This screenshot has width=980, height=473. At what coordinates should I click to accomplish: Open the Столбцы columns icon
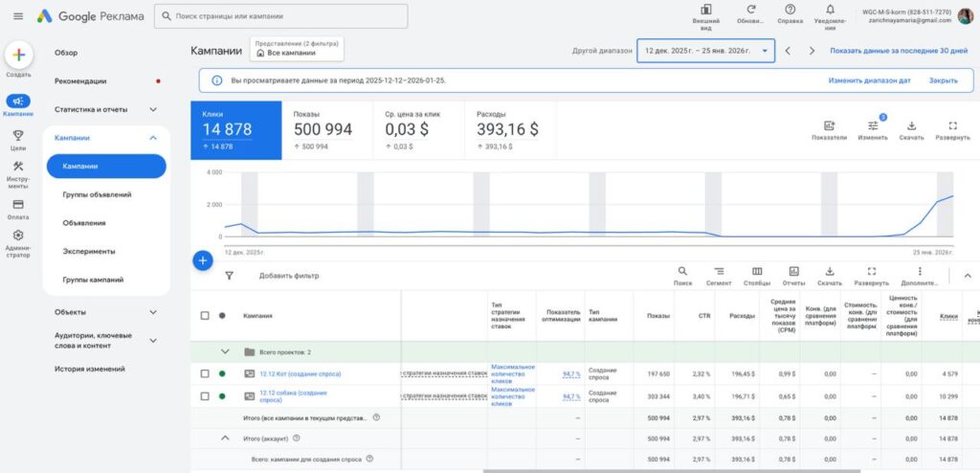[757, 272]
